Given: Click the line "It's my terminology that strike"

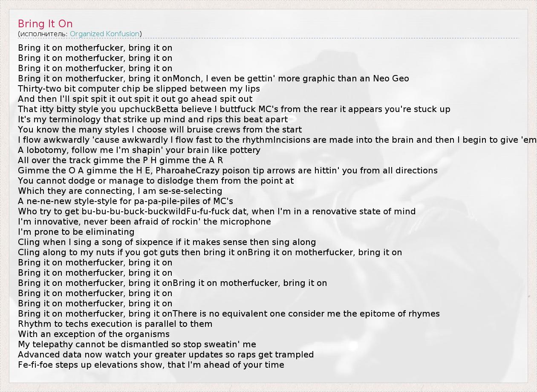Looking at the screenshot, I should 153,119.
